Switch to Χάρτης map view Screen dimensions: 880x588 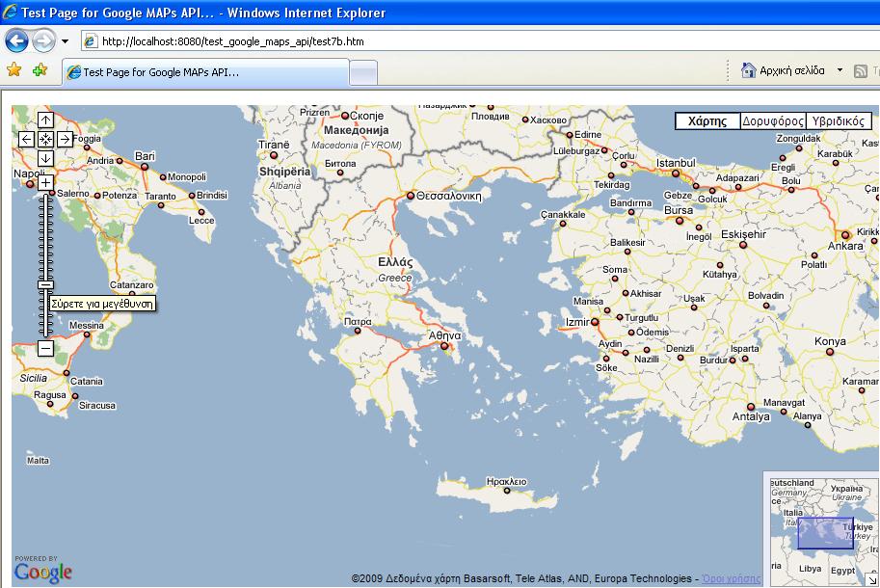point(707,121)
